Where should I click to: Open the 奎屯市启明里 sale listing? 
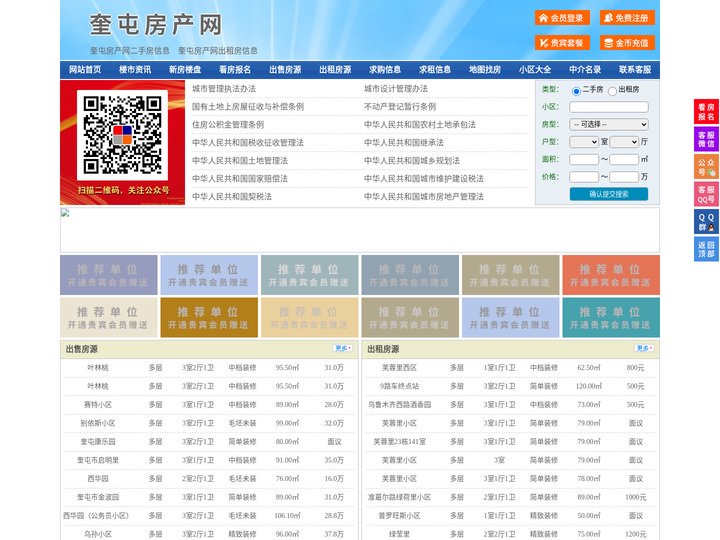pyautogui.click(x=98, y=460)
